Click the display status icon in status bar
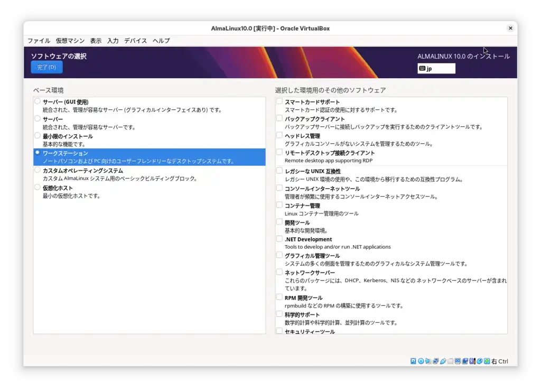Screen dimensions: 541x392 tap(458, 361)
